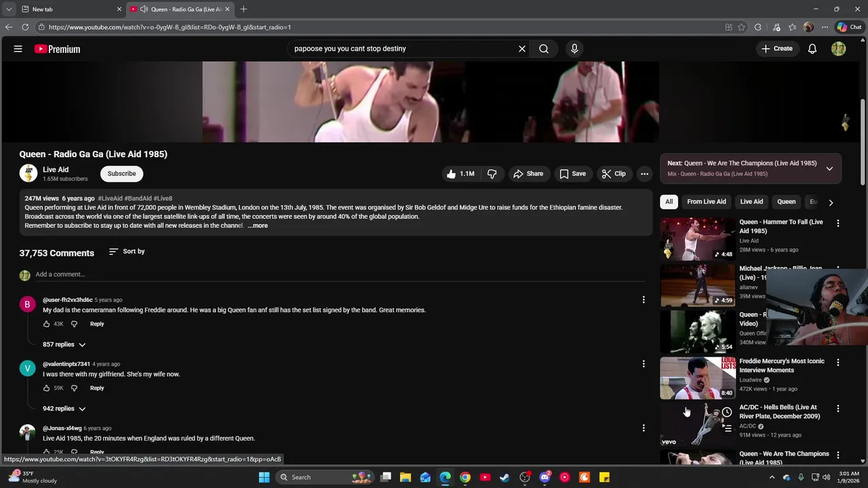Open the tab actions dropdown arrow
The height and width of the screenshot is (488, 868).
[8, 9]
